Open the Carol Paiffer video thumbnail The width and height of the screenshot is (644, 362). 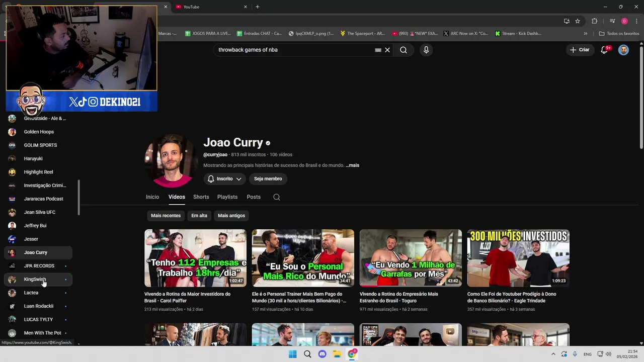pos(195,258)
